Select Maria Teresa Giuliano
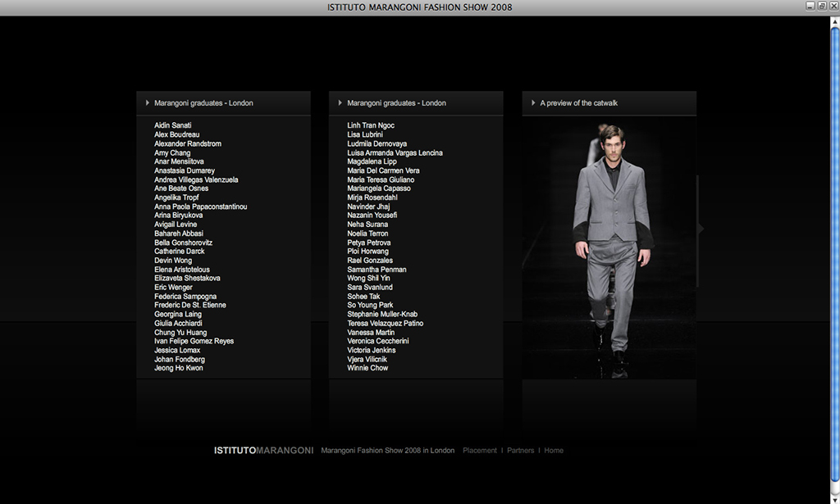The width and height of the screenshot is (840, 504). pyautogui.click(x=381, y=179)
